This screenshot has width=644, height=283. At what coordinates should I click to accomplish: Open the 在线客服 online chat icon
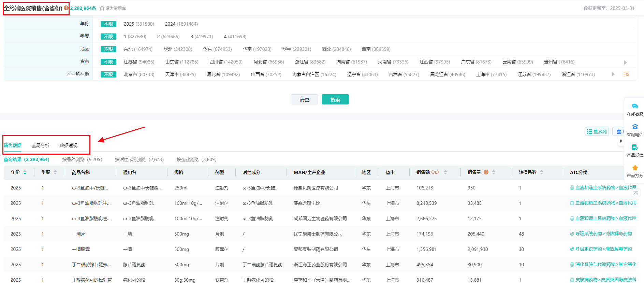[x=635, y=107]
